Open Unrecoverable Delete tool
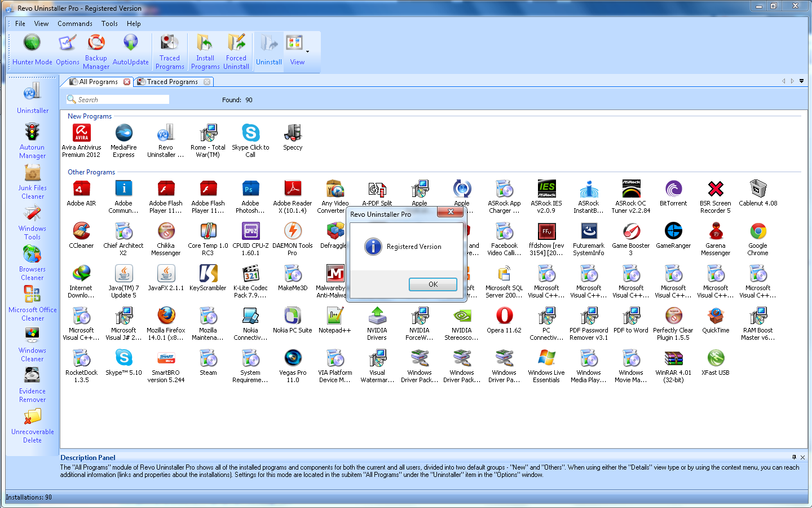This screenshot has width=812, height=508. [x=33, y=426]
